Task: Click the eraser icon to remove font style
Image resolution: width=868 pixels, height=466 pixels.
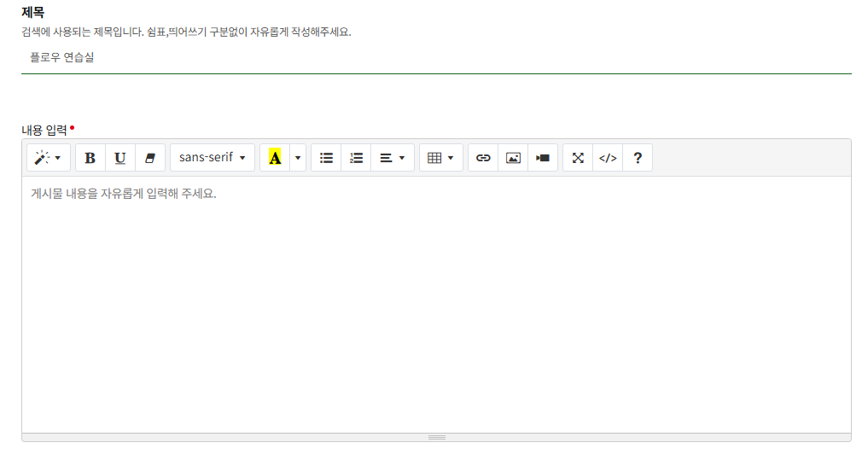Action: (x=150, y=158)
